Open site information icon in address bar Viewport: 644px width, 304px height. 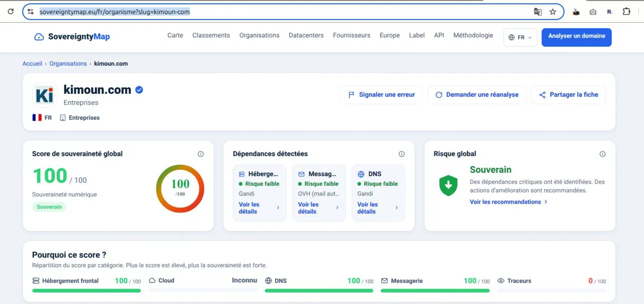[x=31, y=12]
